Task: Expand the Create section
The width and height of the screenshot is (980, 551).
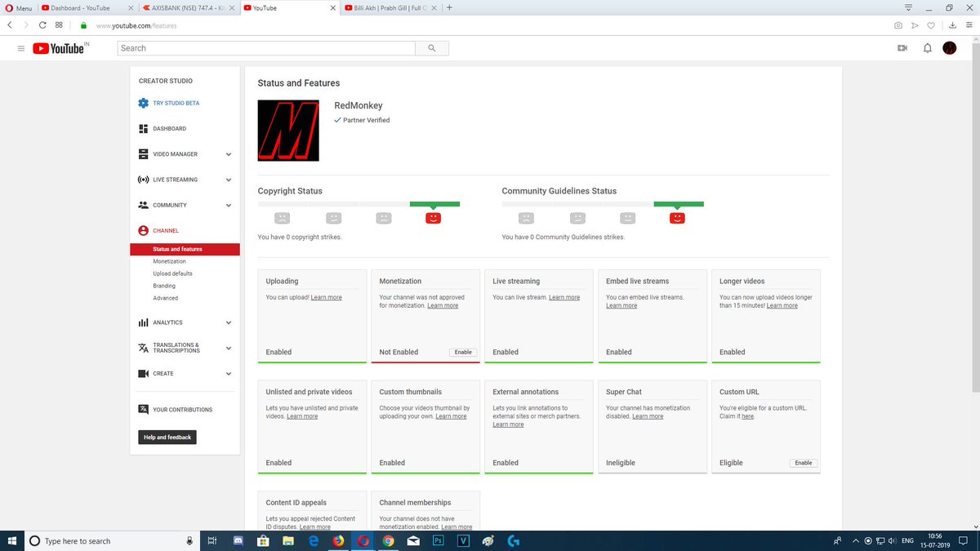Action: [229, 374]
